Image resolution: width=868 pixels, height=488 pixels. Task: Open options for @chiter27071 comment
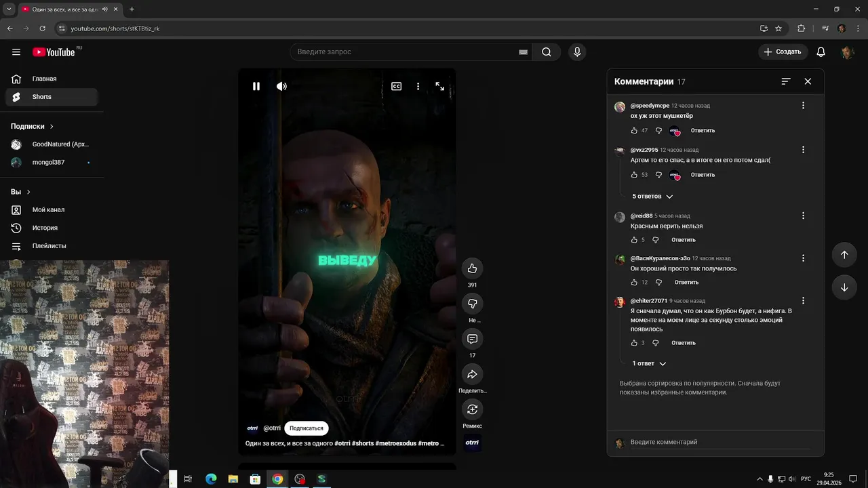click(803, 301)
